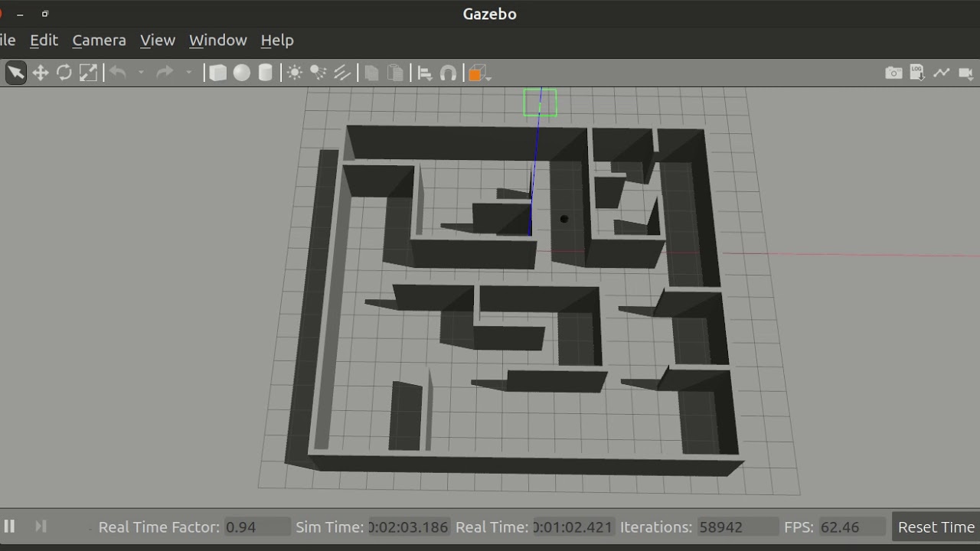
Task: Open the Help menu
Action: (277, 40)
